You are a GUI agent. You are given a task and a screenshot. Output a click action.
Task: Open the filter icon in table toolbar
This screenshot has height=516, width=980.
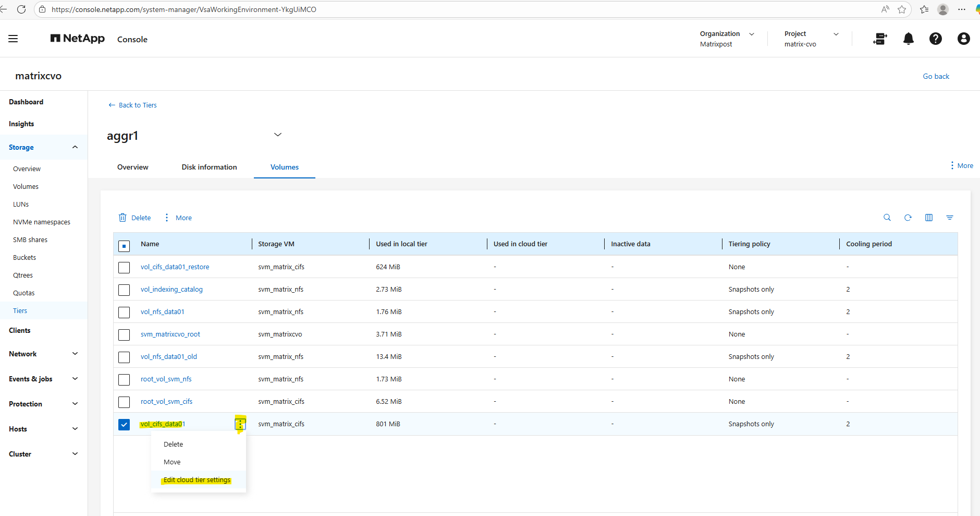[x=949, y=218]
